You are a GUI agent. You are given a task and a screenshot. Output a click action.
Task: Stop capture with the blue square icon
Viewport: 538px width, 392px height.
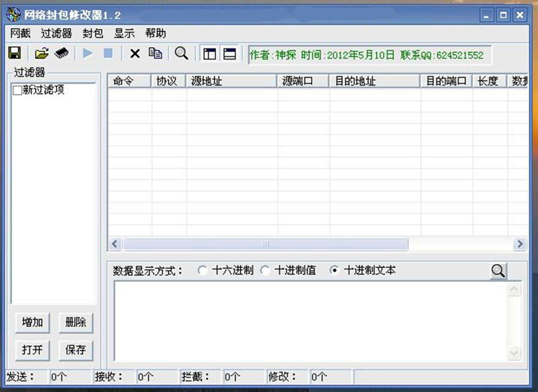108,53
